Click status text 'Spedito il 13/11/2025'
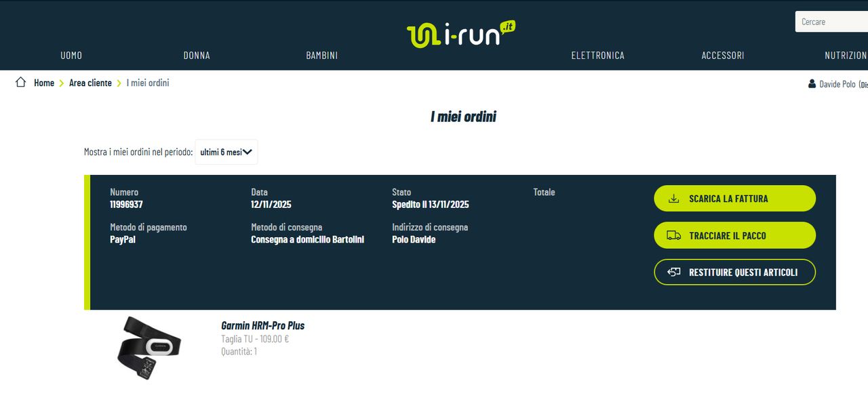The image size is (868, 408). 431,204
